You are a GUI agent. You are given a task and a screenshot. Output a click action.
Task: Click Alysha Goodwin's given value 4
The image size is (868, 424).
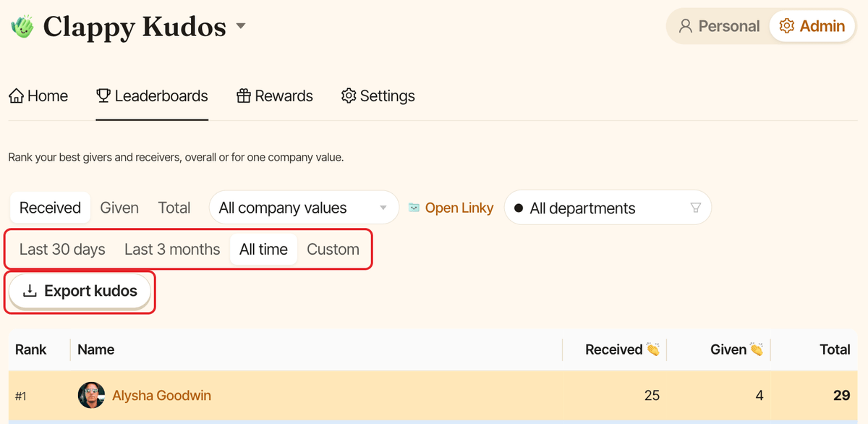pos(759,396)
